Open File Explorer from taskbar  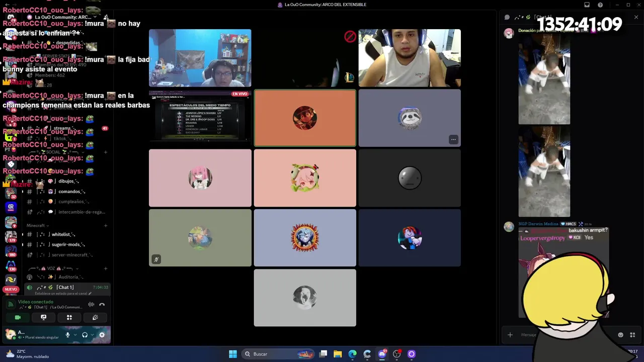[338, 354]
